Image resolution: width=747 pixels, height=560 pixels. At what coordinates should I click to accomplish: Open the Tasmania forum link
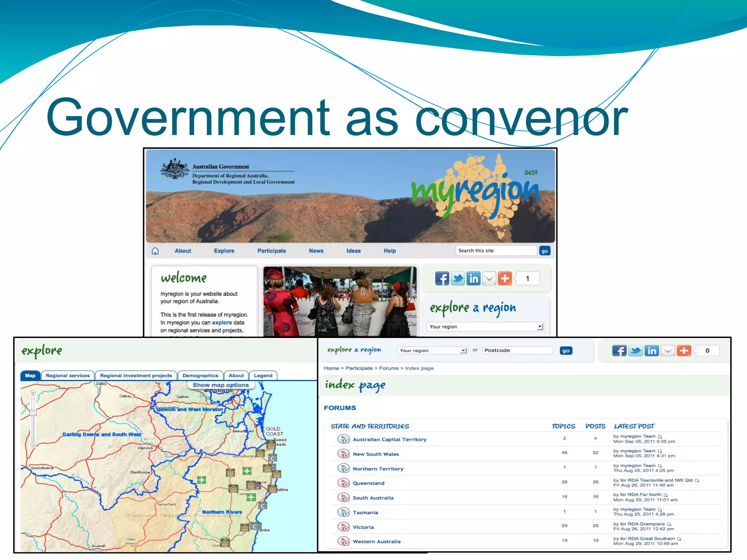tap(365, 512)
